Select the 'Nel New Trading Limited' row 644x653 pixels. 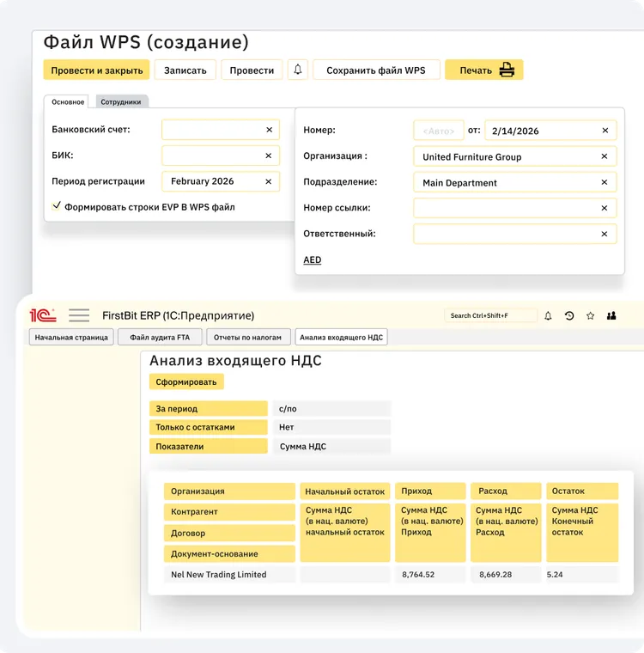(x=229, y=574)
